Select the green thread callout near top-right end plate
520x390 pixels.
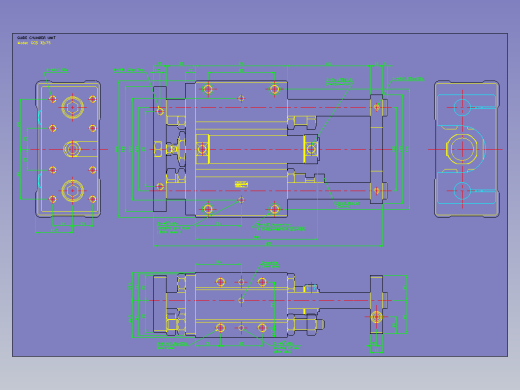pyautogui.click(x=408, y=79)
